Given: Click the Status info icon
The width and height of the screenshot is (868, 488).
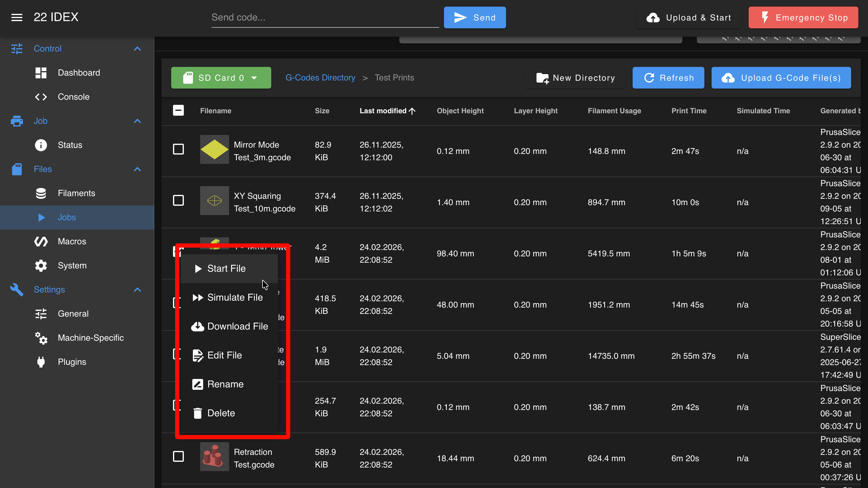Looking at the screenshot, I should point(41,145).
